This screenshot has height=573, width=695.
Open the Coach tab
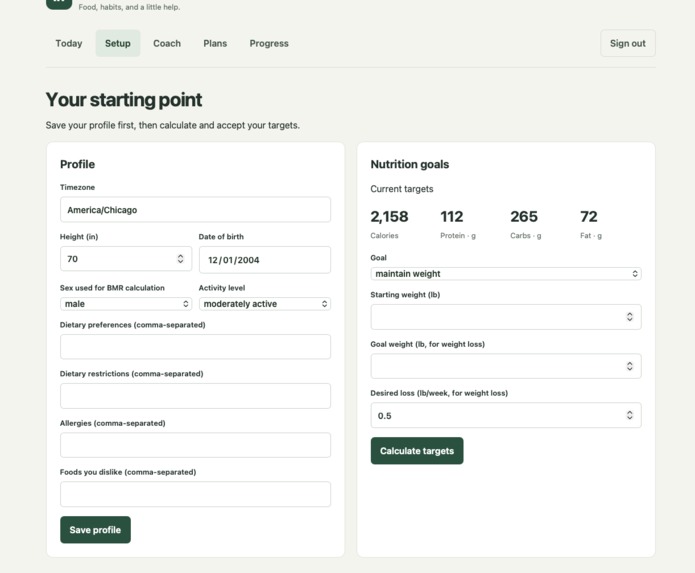[x=167, y=43]
